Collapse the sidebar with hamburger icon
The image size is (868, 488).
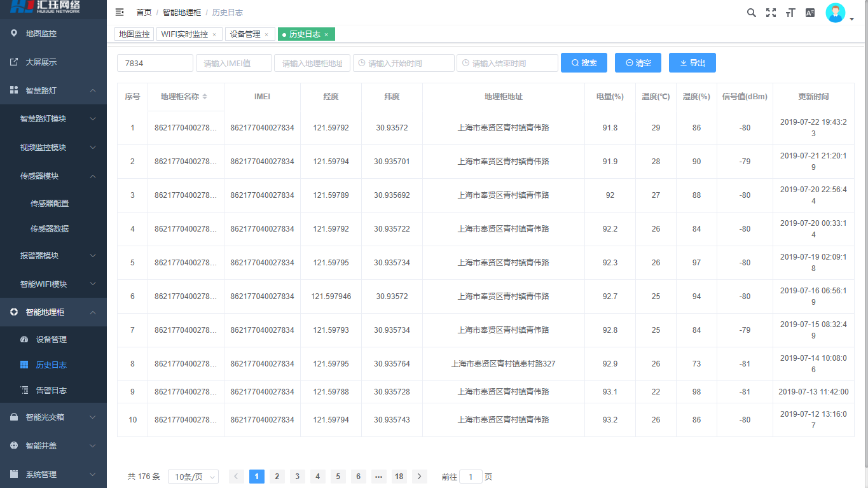[x=120, y=13]
